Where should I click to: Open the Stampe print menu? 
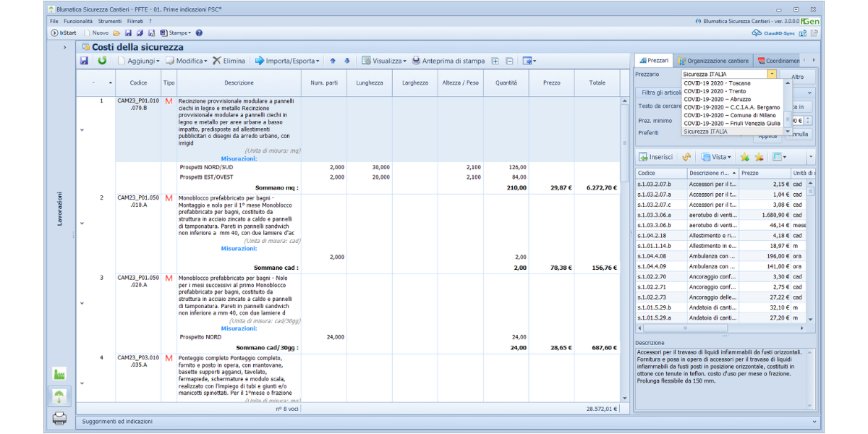tap(175, 33)
